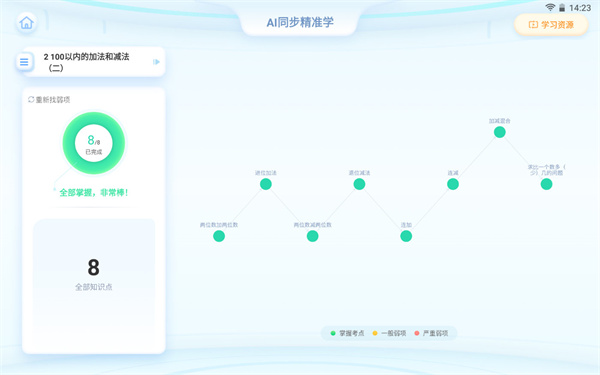
Task: Go to the home screen icon
Action: tap(26, 23)
